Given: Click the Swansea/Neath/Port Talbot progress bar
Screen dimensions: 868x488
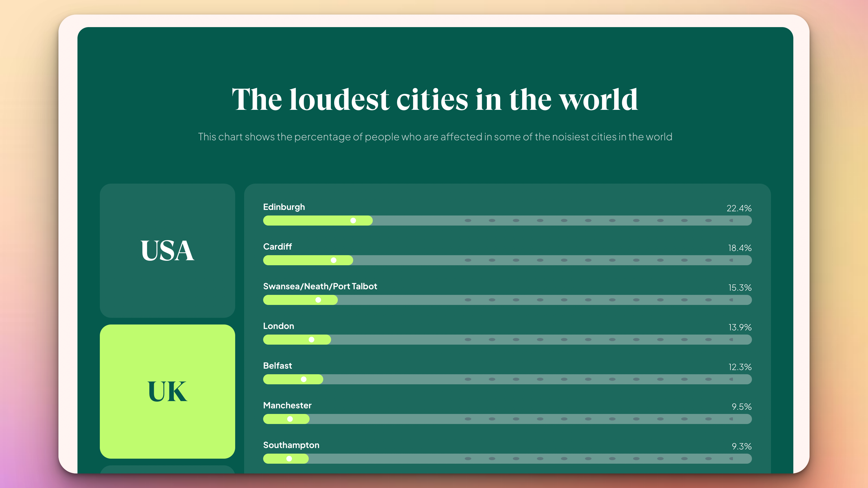Looking at the screenshot, I should pos(507,300).
